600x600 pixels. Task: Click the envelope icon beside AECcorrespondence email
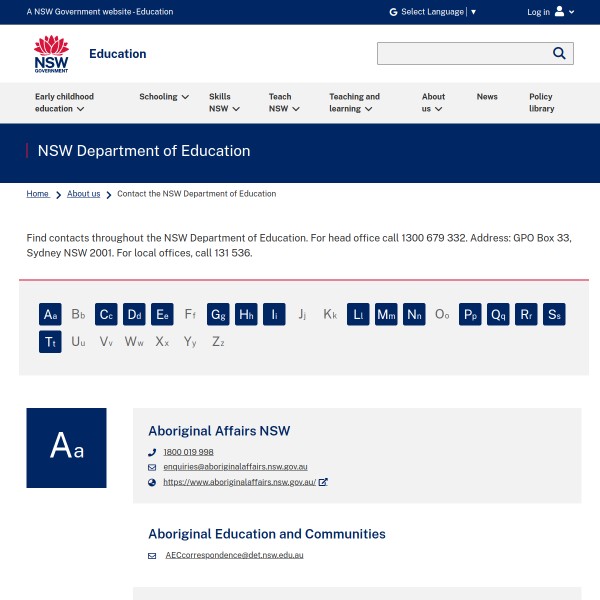[x=152, y=555]
